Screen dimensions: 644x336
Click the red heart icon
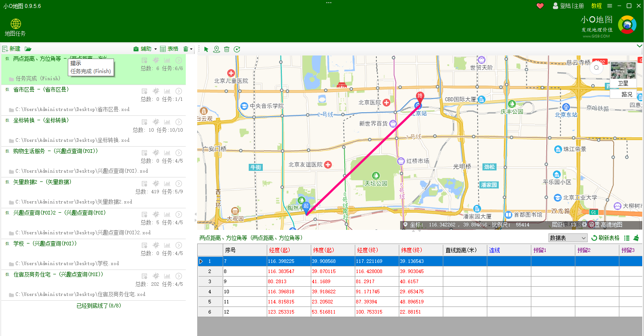click(540, 6)
